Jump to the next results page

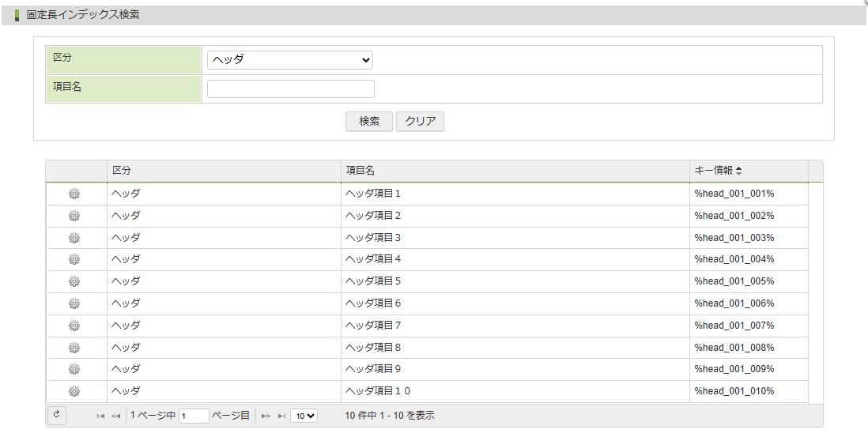point(266,416)
